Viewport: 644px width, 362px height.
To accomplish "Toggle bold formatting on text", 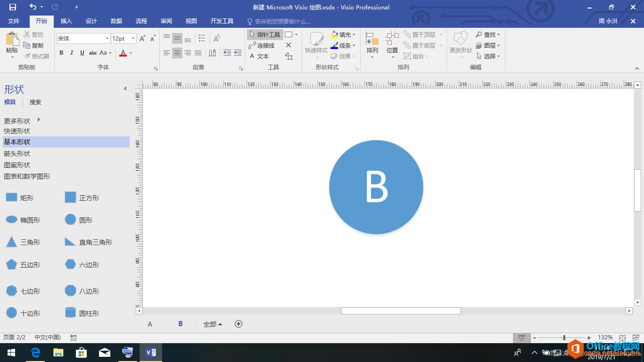I will [61, 53].
